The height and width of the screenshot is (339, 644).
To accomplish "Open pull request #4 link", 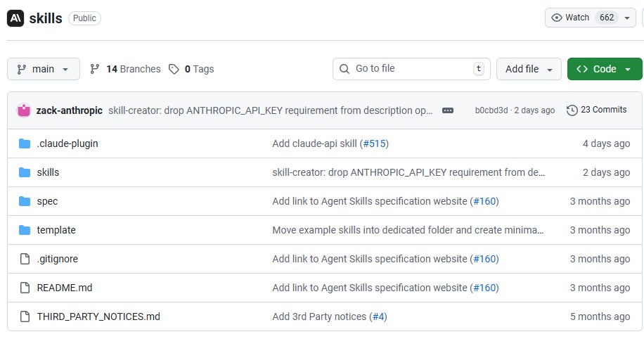I will (378, 316).
